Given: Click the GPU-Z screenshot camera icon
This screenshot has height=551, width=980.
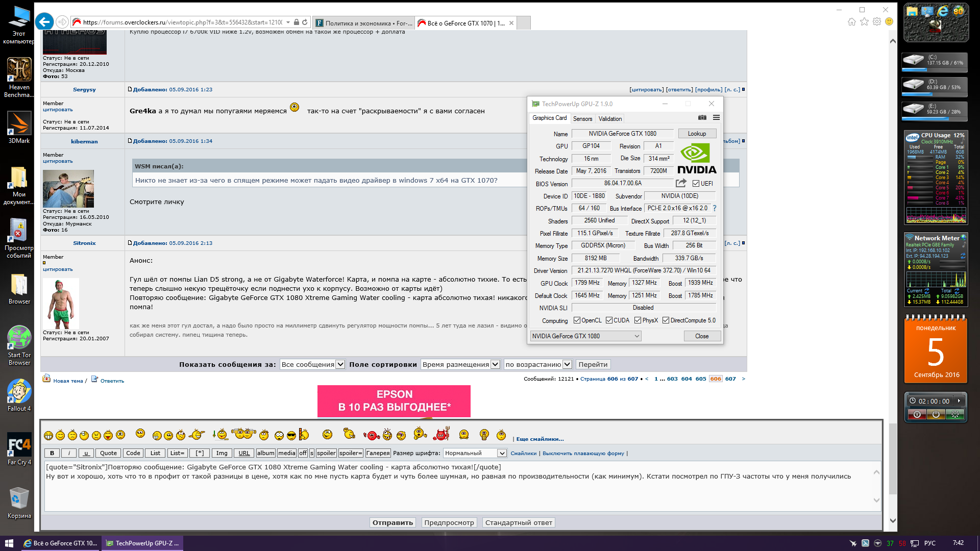Looking at the screenshot, I should point(702,117).
